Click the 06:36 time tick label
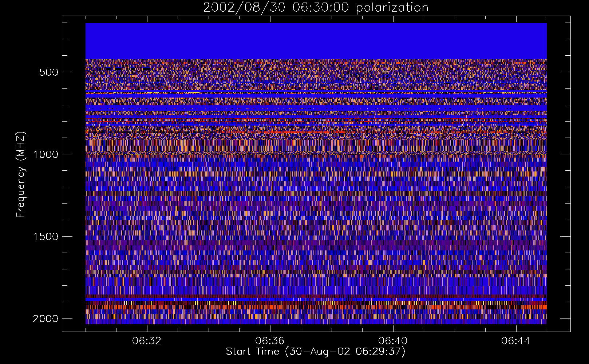Image resolution: width=589 pixels, height=364 pixels. point(270,341)
